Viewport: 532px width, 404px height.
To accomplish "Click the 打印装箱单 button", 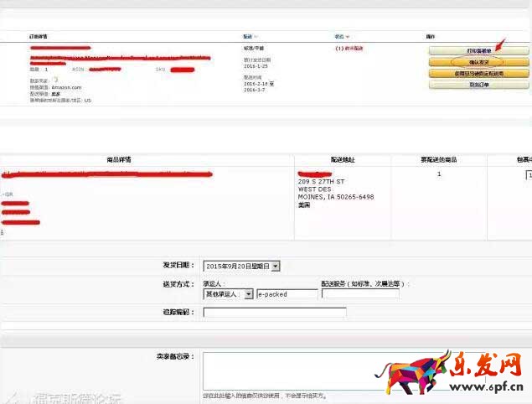I will click(478, 51).
